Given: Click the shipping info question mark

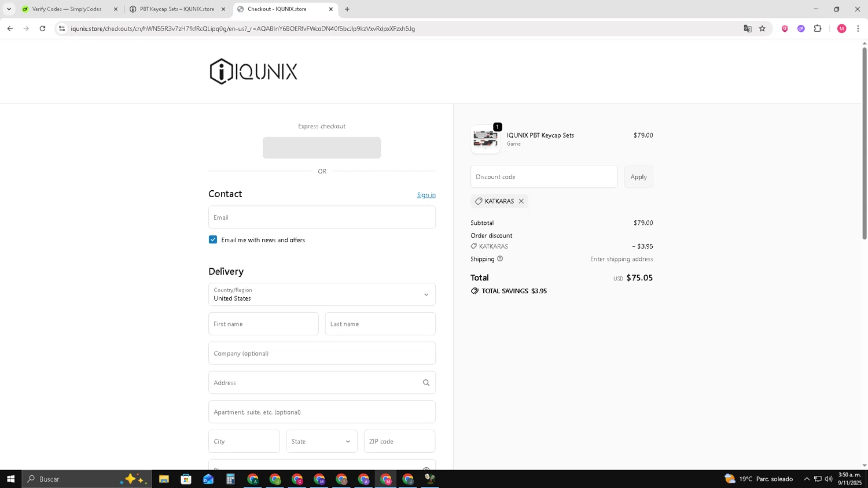Looking at the screenshot, I should coord(500,258).
